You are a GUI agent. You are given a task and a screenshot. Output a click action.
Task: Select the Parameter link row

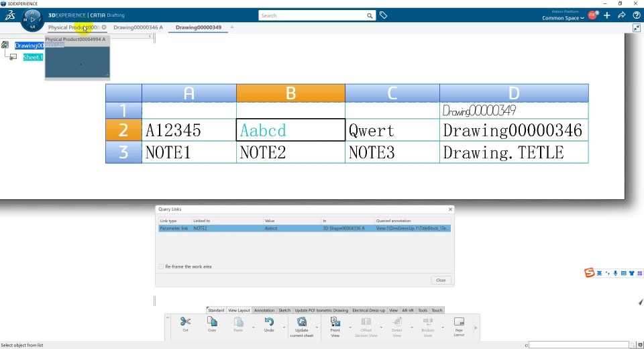[x=305, y=228]
